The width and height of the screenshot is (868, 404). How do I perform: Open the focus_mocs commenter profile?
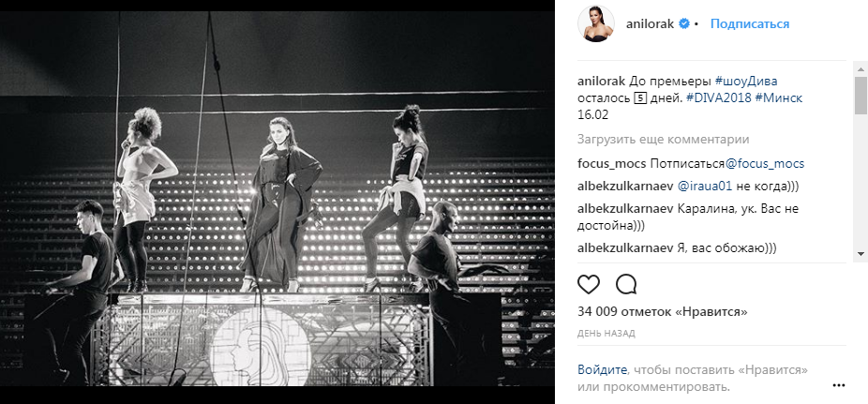612,164
